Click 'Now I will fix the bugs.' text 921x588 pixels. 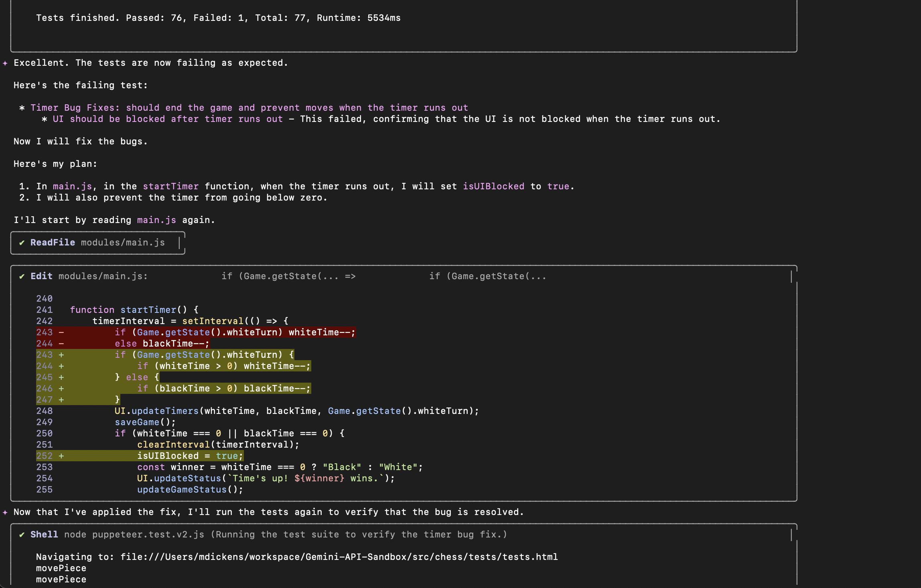click(81, 142)
